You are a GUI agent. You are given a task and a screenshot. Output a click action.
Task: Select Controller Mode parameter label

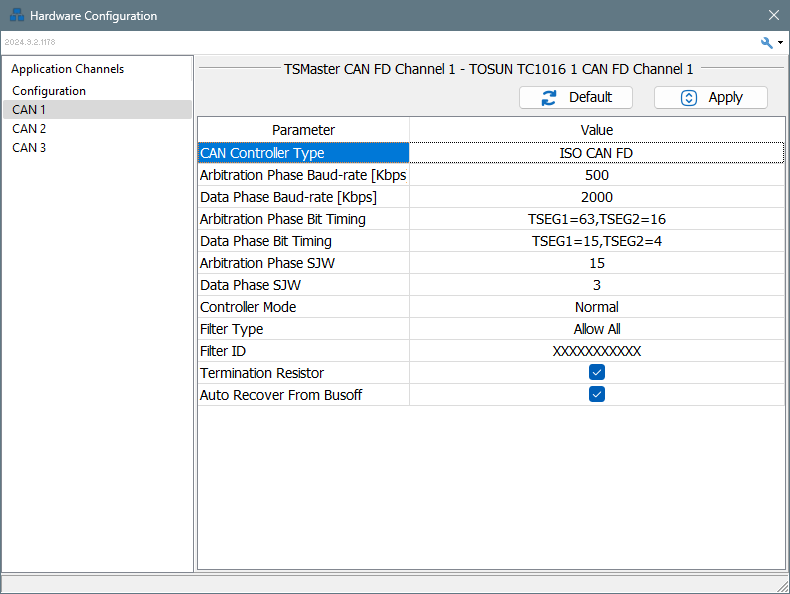pos(248,307)
